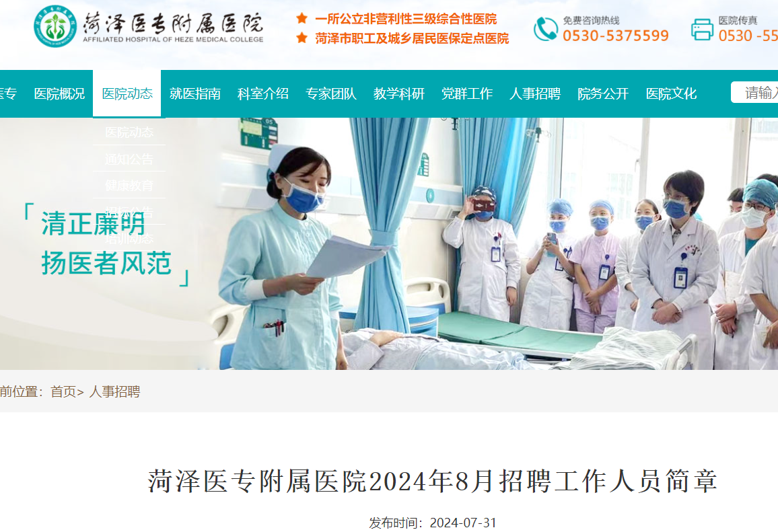
Task: Choose 健康教育 from dropdown submenu
Action: tap(129, 186)
